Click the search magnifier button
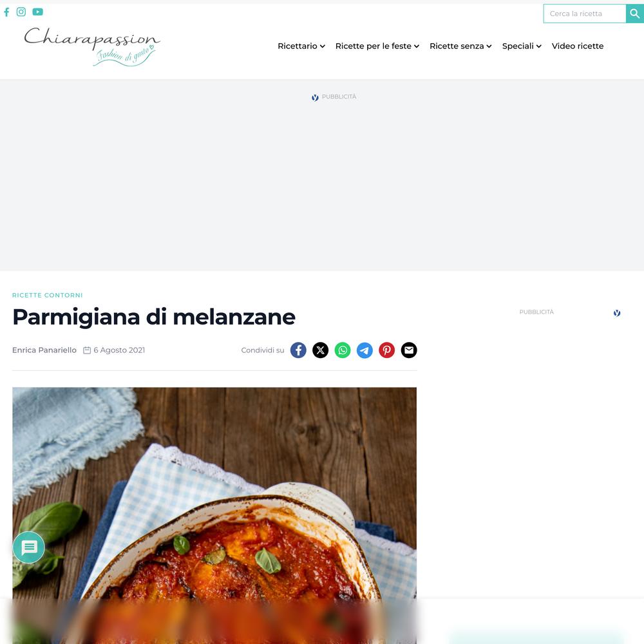This screenshot has width=644, height=644. coord(634,14)
